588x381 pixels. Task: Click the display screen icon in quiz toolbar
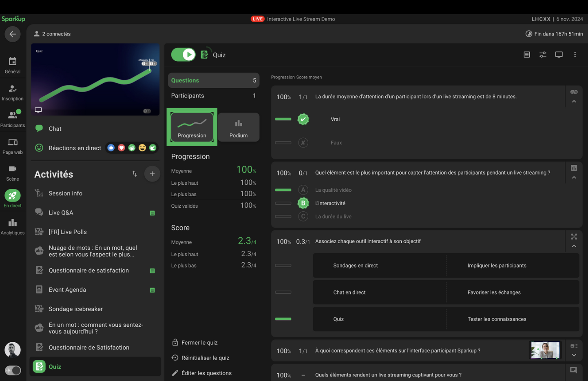559,55
